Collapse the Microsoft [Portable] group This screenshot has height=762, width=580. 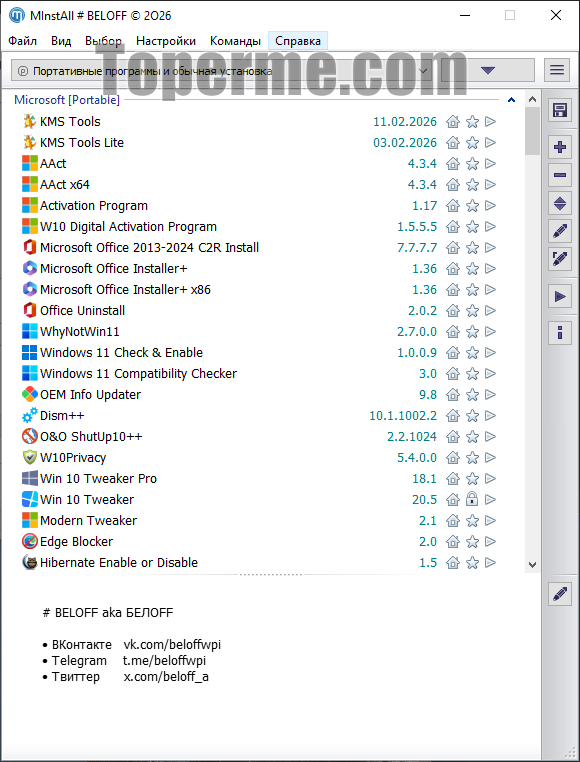coord(511,100)
